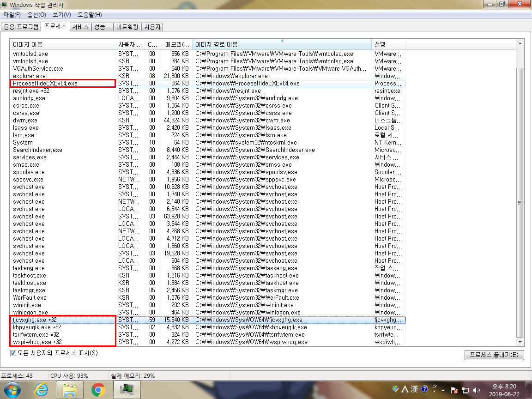Click the scrollbar up arrow
532x399 pixels.
pyautogui.click(x=520, y=43)
